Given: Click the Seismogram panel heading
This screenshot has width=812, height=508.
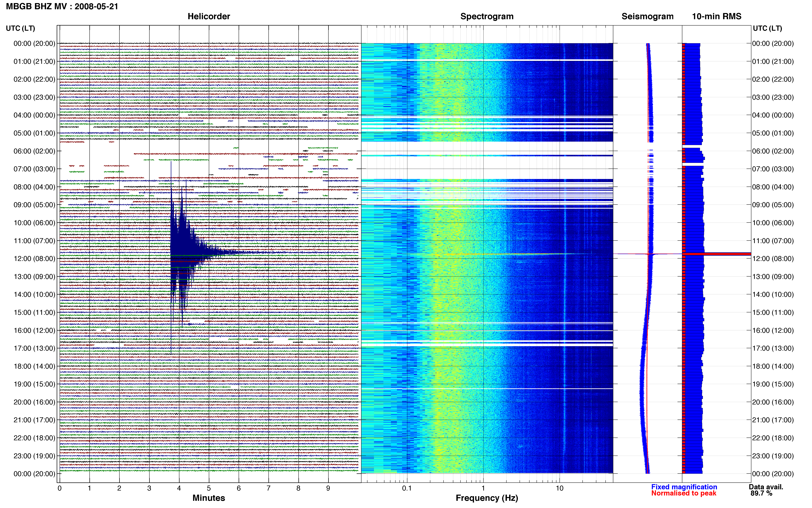Looking at the screenshot, I should point(648,16).
